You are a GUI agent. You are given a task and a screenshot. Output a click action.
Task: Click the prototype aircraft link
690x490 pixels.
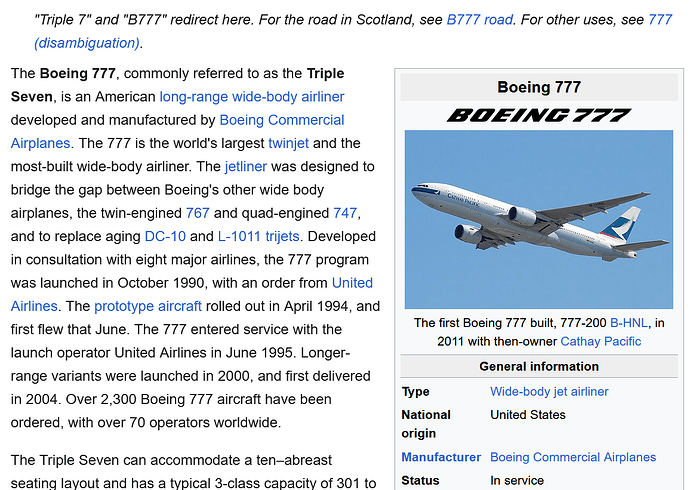148,306
